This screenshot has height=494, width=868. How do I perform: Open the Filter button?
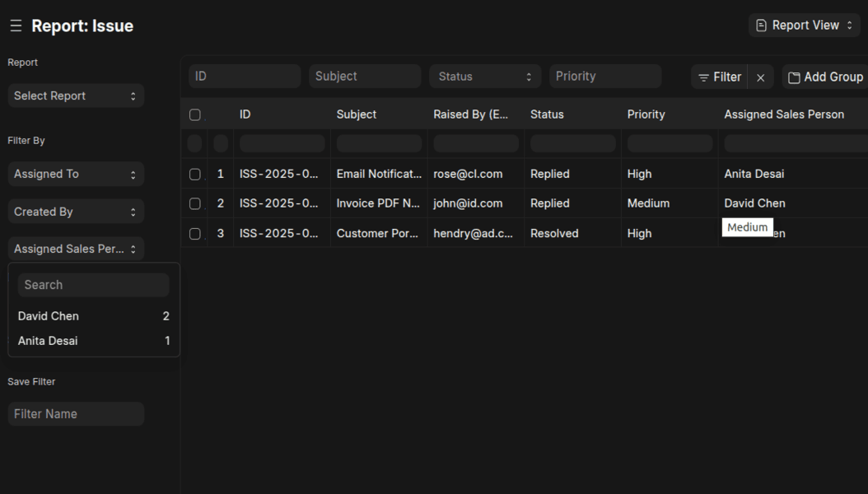(720, 77)
